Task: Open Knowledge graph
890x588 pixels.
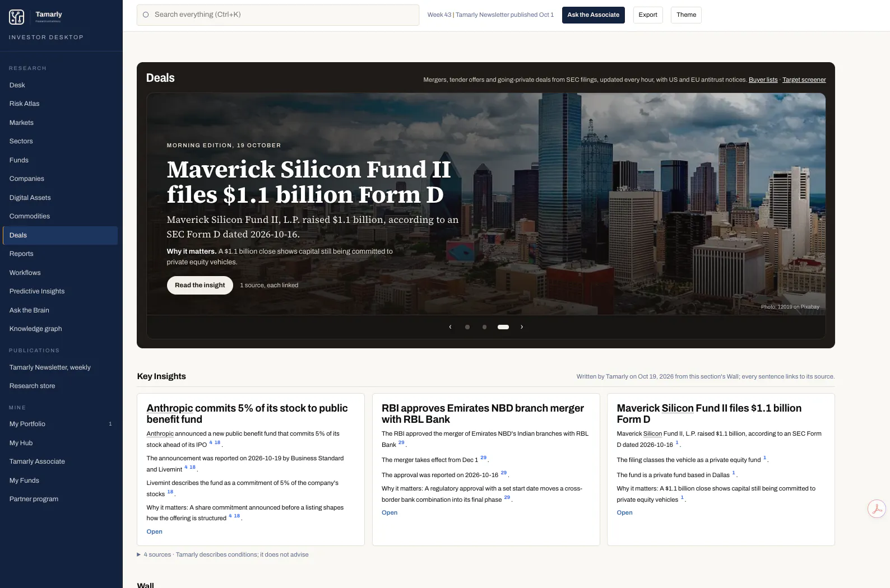Action: (60, 329)
